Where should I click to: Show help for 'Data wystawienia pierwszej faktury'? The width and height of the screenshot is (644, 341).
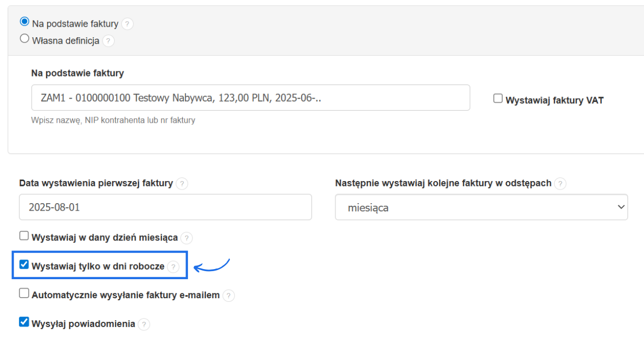click(x=182, y=184)
